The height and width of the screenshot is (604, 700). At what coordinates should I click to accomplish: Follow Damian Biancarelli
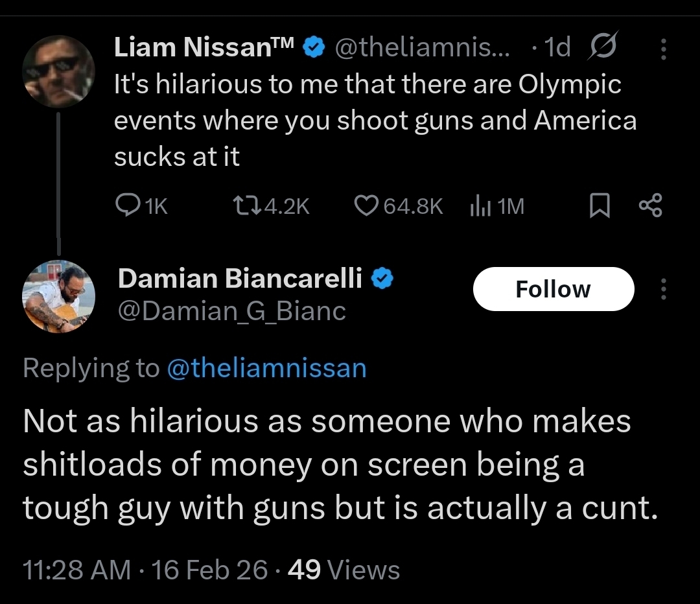(x=553, y=289)
